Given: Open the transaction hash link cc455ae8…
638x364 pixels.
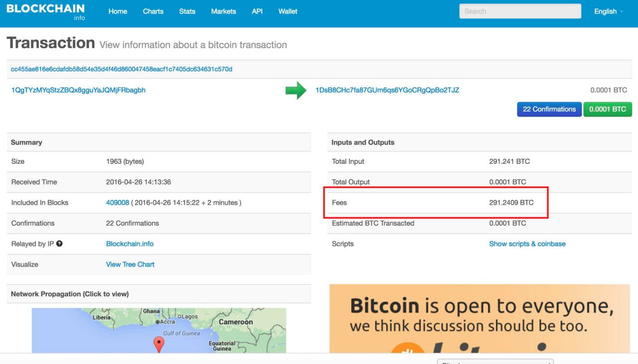Looking at the screenshot, I should click(122, 69).
